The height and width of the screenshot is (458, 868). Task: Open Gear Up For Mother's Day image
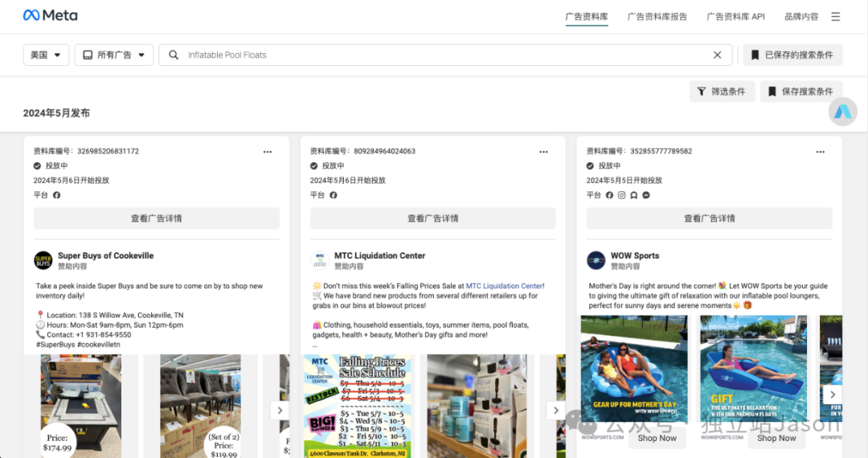[634, 369]
